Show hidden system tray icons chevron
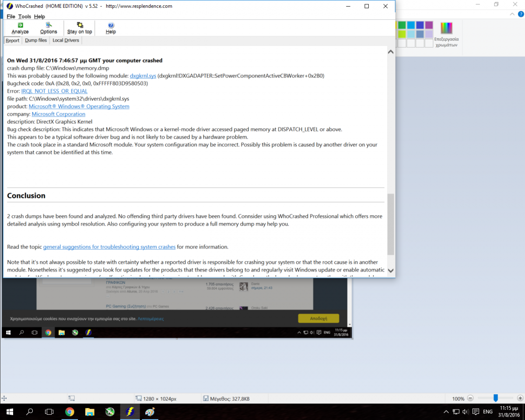Viewport: 525px width, 420px height. (446, 412)
